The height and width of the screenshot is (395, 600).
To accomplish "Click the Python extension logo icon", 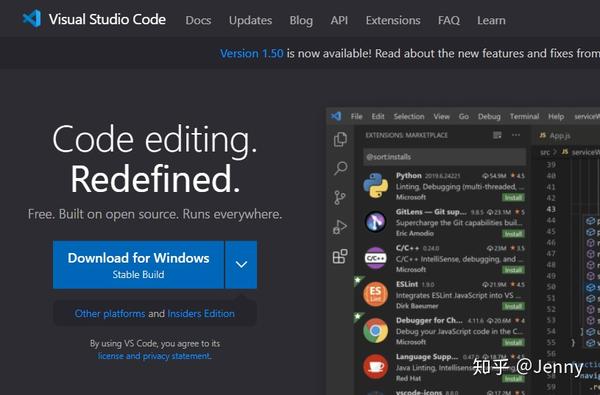I will click(x=375, y=185).
